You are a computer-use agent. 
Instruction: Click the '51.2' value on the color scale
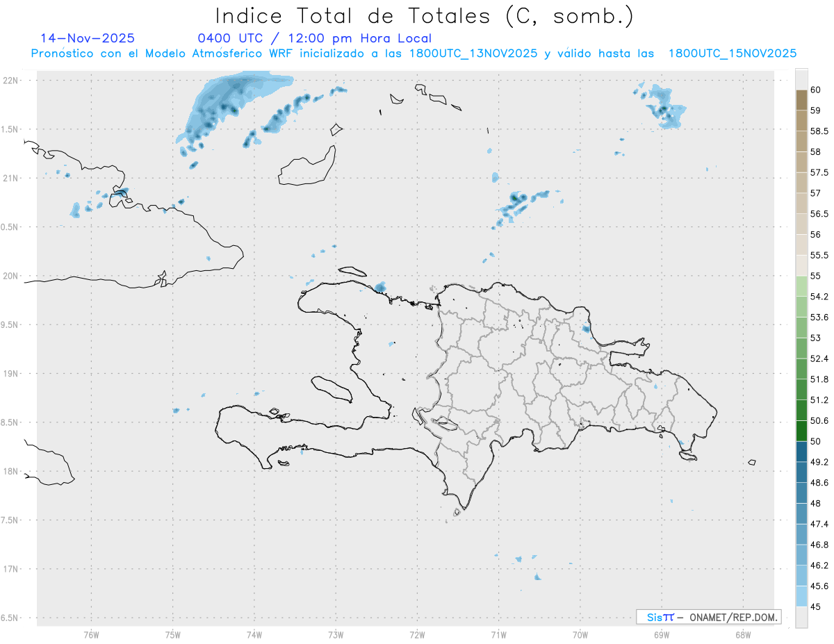point(819,400)
